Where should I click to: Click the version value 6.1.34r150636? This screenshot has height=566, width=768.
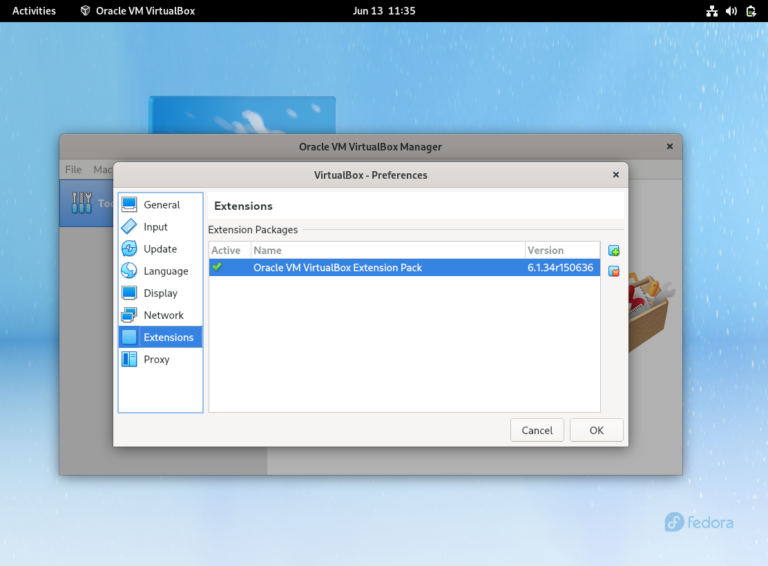click(x=560, y=267)
